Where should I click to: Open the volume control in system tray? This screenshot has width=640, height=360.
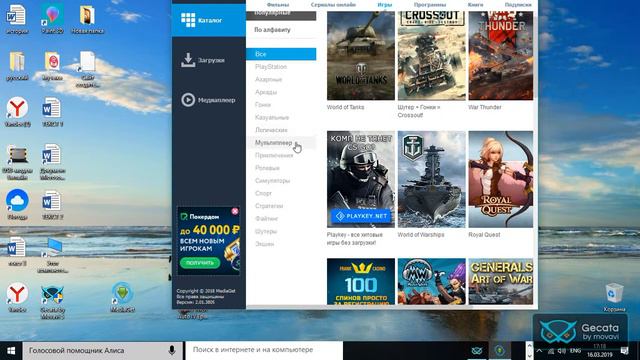tap(562, 351)
